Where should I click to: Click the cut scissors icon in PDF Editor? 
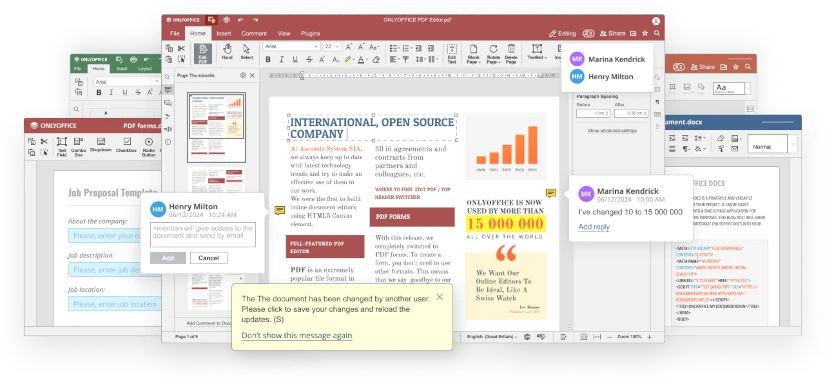click(182, 48)
